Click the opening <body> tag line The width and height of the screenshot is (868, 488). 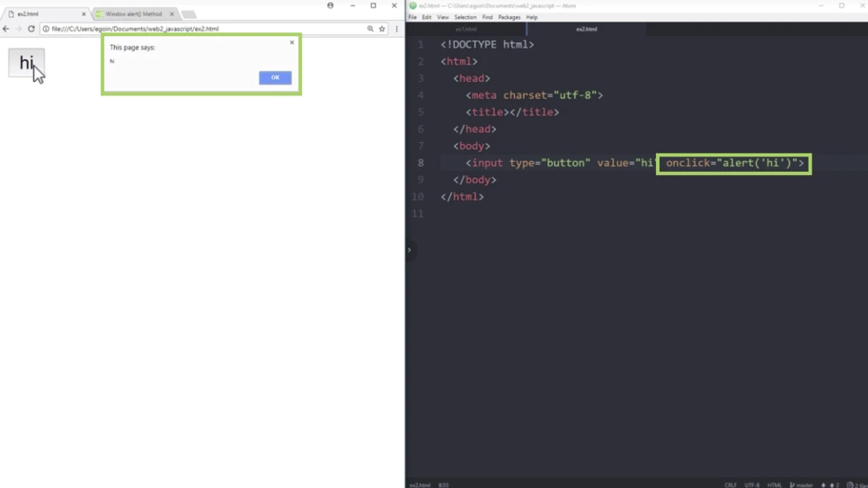click(472, 146)
